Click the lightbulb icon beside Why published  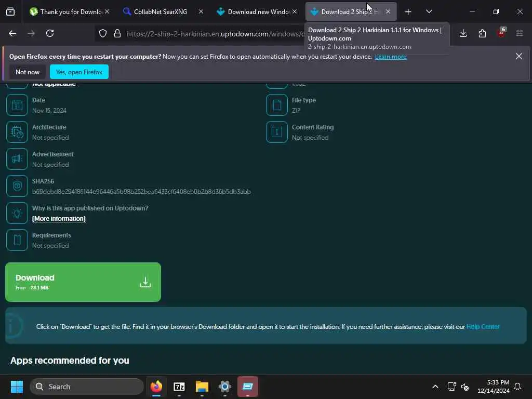coord(17,213)
